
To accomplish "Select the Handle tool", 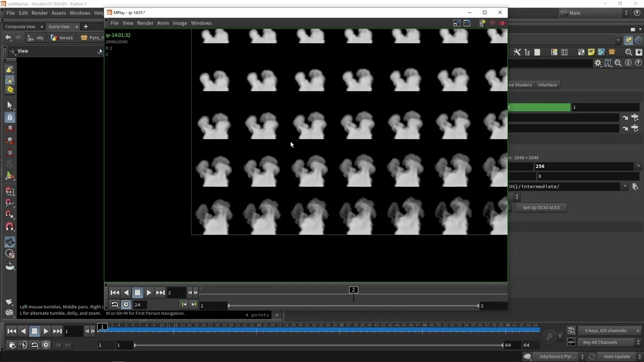I will point(10,176).
